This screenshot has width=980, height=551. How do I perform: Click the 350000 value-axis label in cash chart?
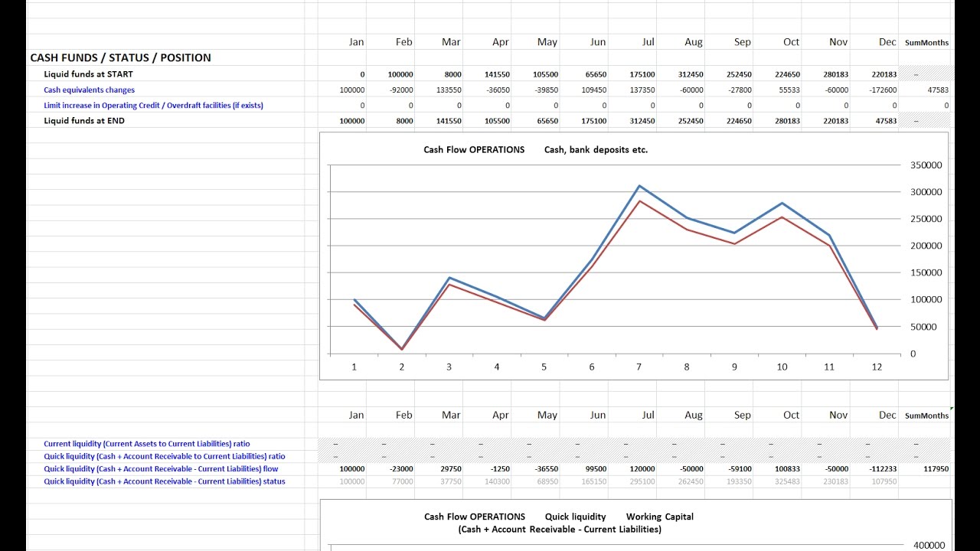(x=926, y=165)
